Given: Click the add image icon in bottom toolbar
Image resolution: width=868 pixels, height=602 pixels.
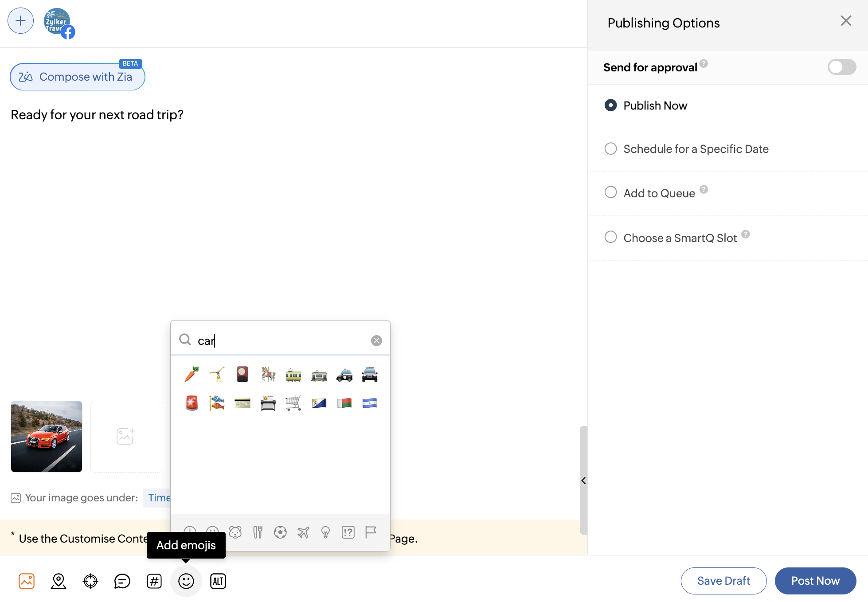Looking at the screenshot, I should [27, 581].
